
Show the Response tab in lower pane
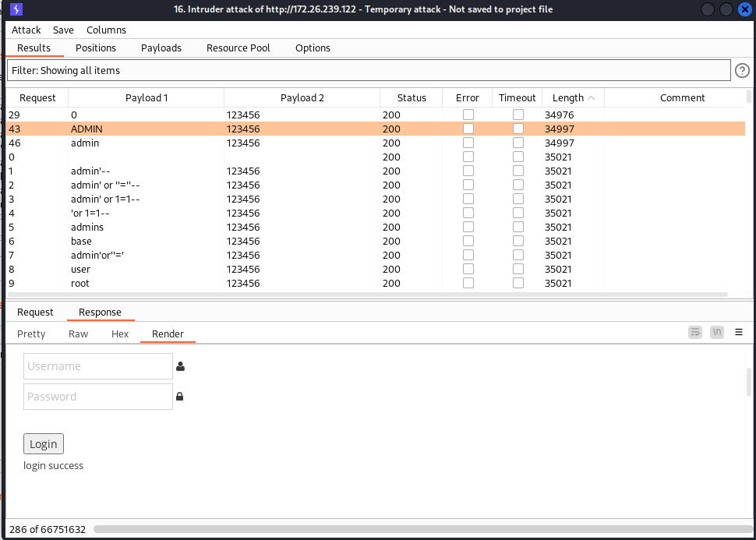tap(100, 312)
